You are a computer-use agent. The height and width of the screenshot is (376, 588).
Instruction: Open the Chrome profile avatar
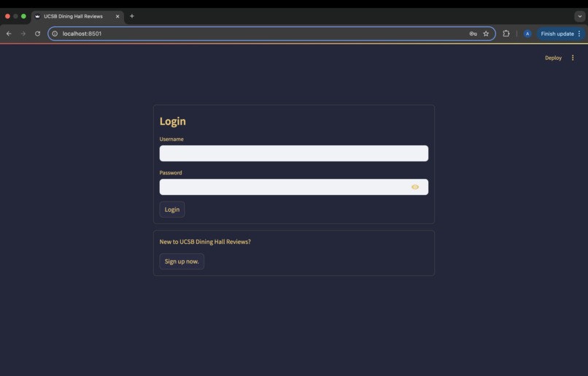click(527, 34)
